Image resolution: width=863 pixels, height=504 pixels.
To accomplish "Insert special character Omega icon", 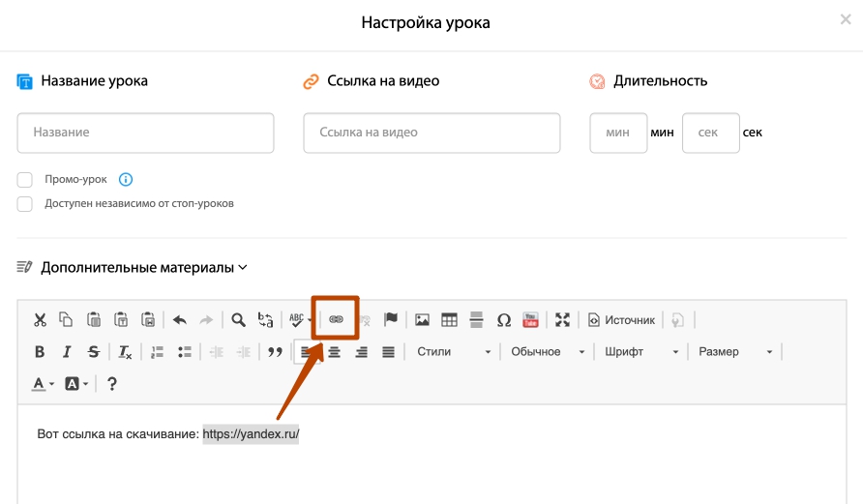I will point(504,319).
